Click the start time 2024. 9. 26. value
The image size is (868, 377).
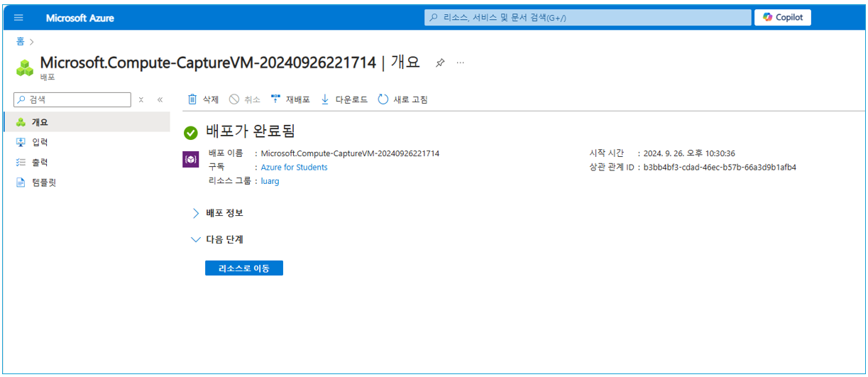click(689, 153)
